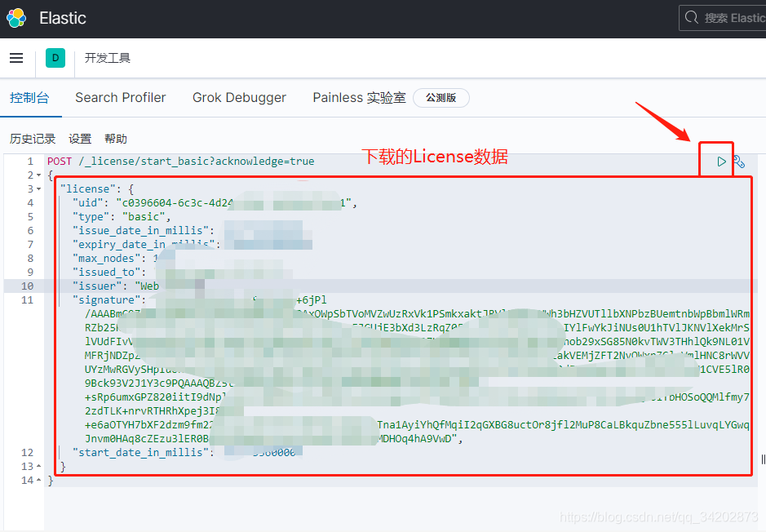Switch to the Search Profiler tab
Image resolution: width=766 pixels, height=532 pixels.
[120, 98]
